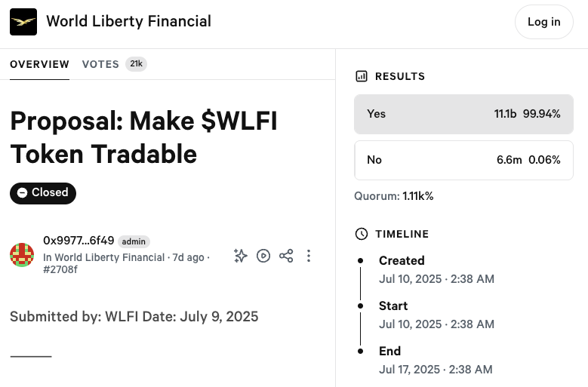
Task: Click the End timeline marker
Action: click(361, 351)
